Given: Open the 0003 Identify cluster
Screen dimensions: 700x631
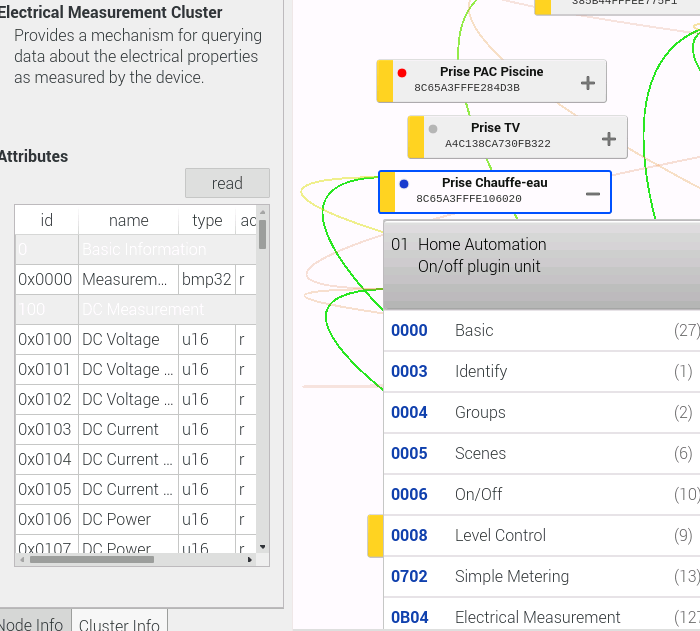Looking at the screenshot, I should point(542,372).
